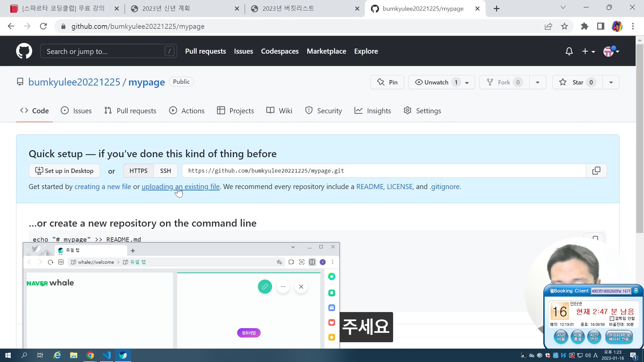Click Whale profile avatar icon
Image resolution: width=644 pixels, height=362 pixels.
[323, 262]
